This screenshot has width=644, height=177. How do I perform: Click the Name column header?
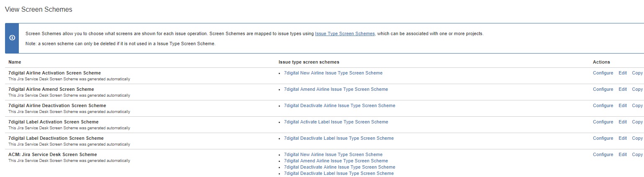[15, 62]
